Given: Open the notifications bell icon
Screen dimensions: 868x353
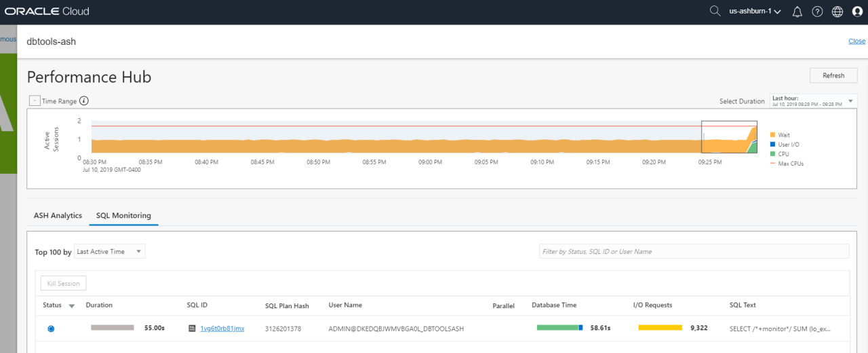Looking at the screenshot, I should click(797, 12).
